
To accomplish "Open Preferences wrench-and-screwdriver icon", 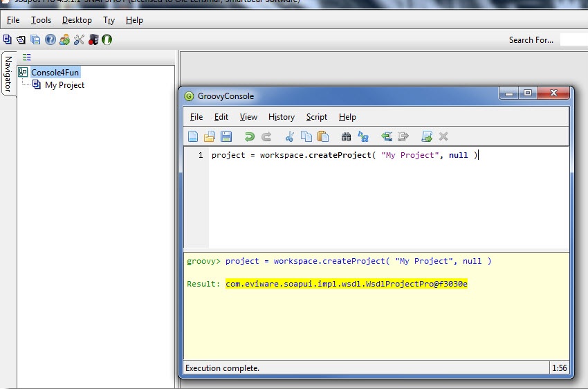I will (x=79, y=39).
